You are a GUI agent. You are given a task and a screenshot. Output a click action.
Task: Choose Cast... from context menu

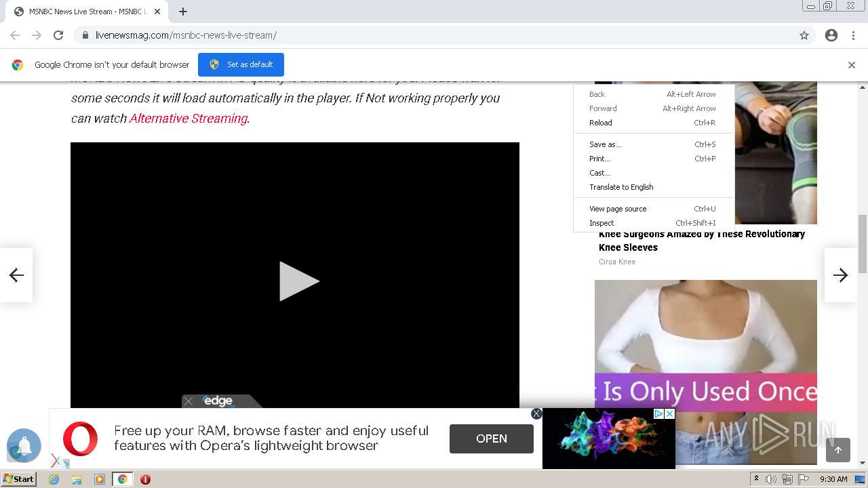pyautogui.click(x=654, y=173)
